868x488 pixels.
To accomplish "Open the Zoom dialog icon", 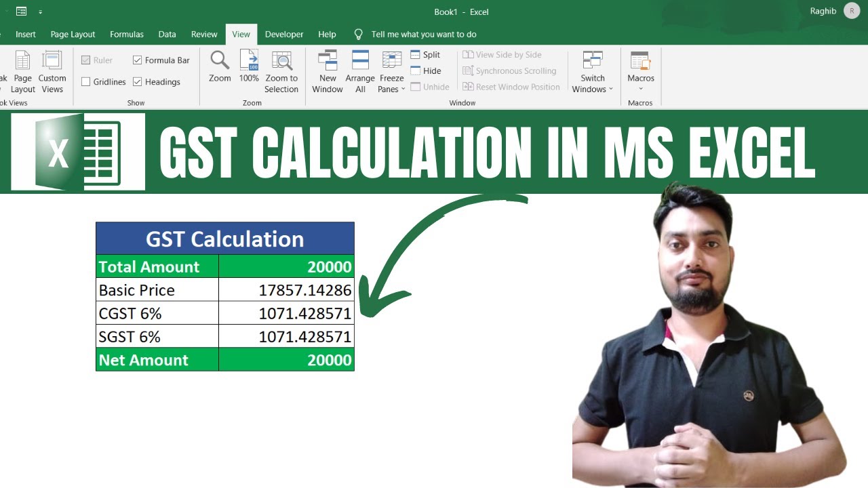I will pyautogui.click(x=220, y=60).
